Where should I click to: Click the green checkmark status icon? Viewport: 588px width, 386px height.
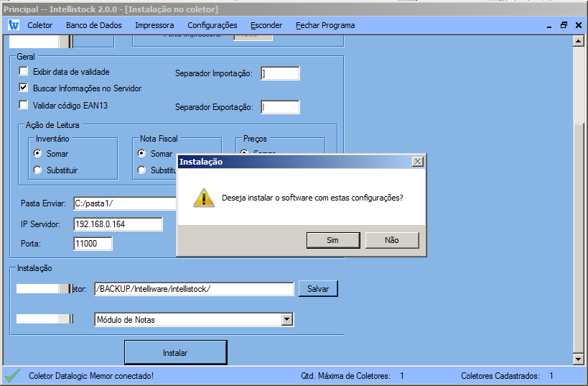13,375
